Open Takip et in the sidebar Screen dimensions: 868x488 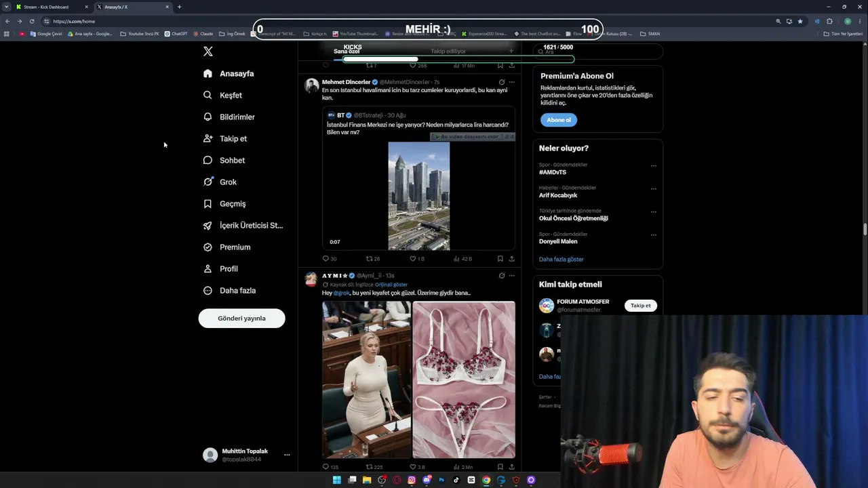point(225,138)
